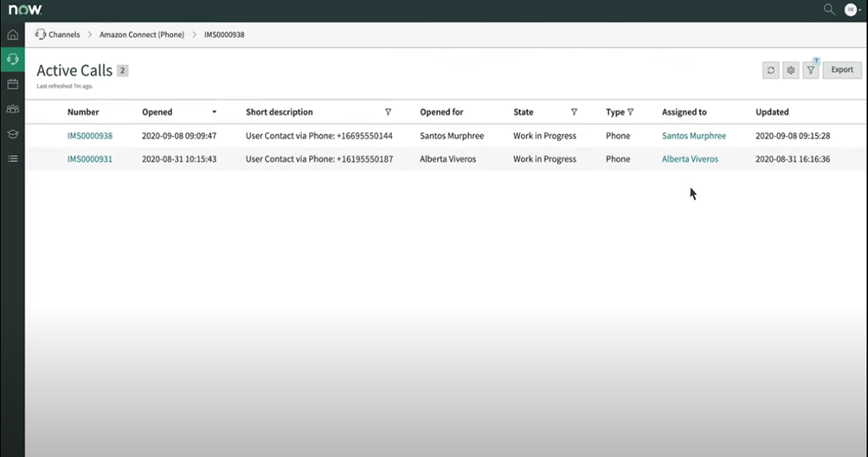Image resolution: width=868 pixels, height=457 pixels.
Task: Open the filter funnel button near Export
Action: tap(811, 70)
